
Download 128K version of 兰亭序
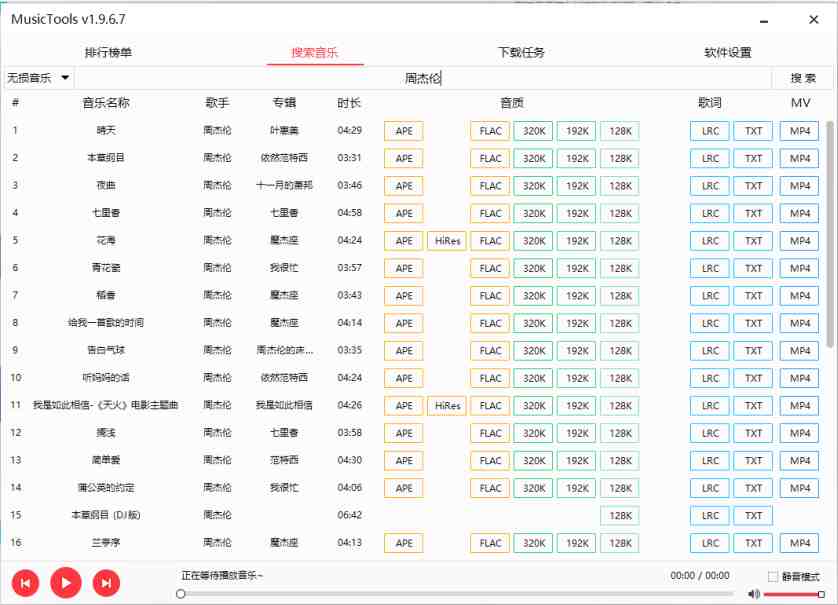click(619, 543)
